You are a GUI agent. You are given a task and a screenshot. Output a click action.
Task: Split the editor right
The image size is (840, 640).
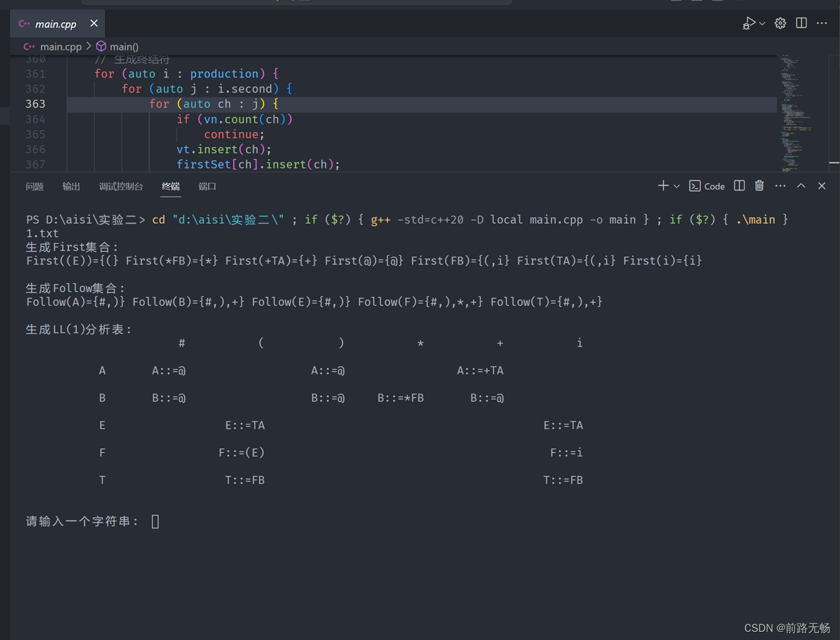pos(801,23)
